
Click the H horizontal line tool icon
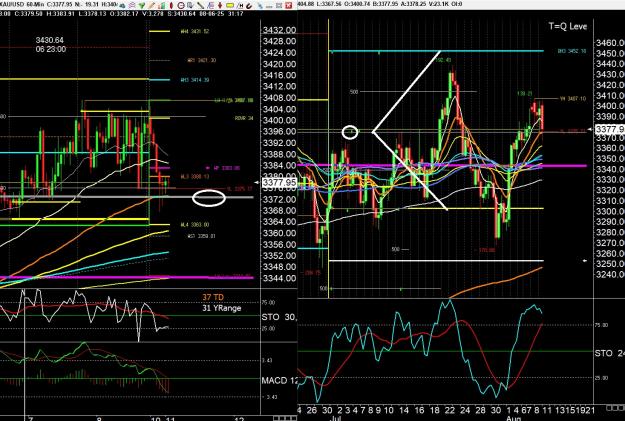click(x=241, y=6)
